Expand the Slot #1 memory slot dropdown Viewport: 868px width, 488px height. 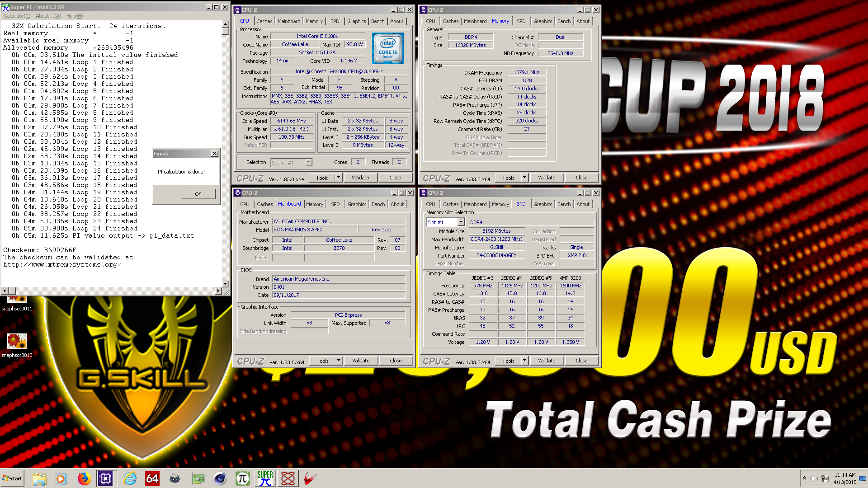(461, 222)
